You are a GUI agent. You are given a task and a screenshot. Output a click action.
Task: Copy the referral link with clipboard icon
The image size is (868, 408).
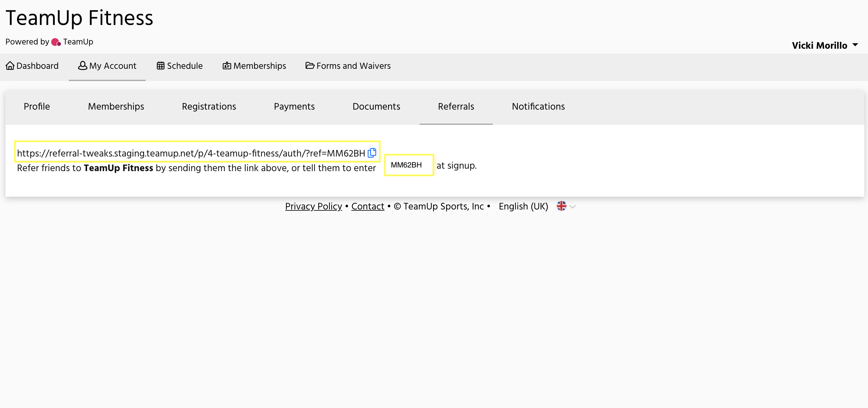coord(372,153)
